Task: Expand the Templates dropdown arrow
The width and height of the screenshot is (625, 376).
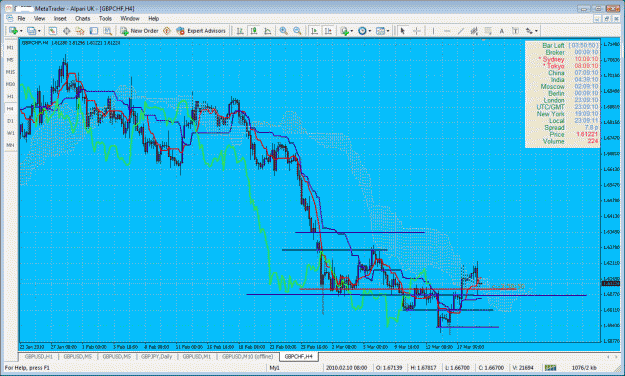Action: 388,31
